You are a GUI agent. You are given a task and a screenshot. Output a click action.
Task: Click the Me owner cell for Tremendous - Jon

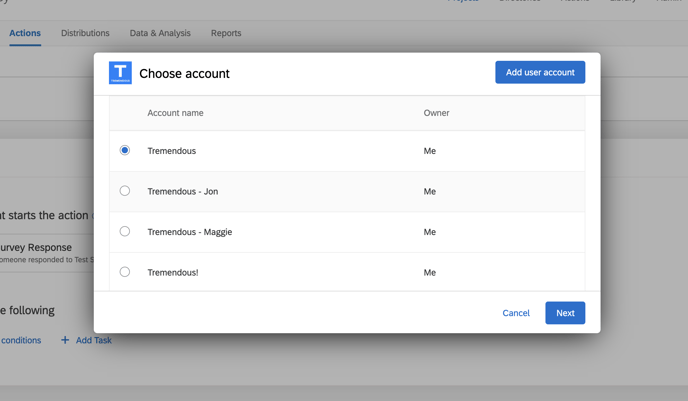point(430,191)
